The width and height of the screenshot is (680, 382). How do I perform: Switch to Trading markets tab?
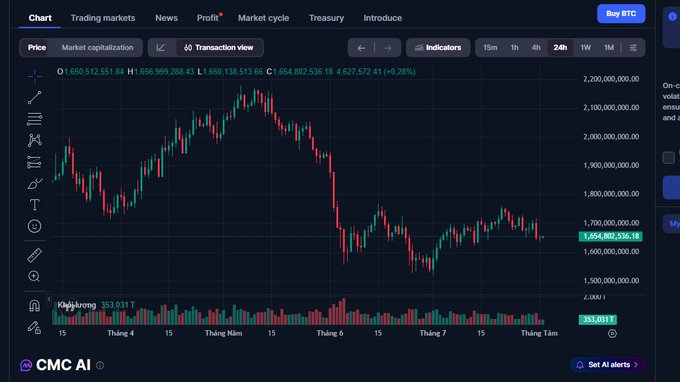(103, 18)
